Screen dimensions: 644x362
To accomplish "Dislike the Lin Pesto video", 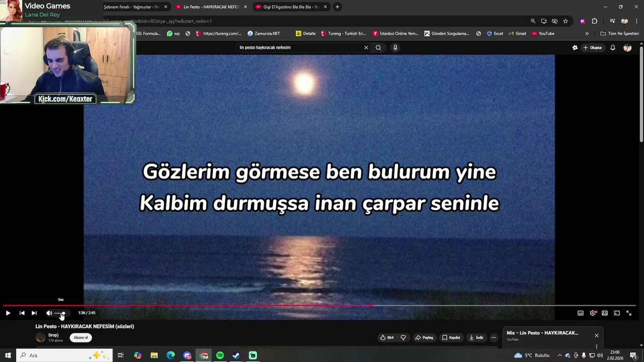I will pyautogui.click(x=403, y=338).
